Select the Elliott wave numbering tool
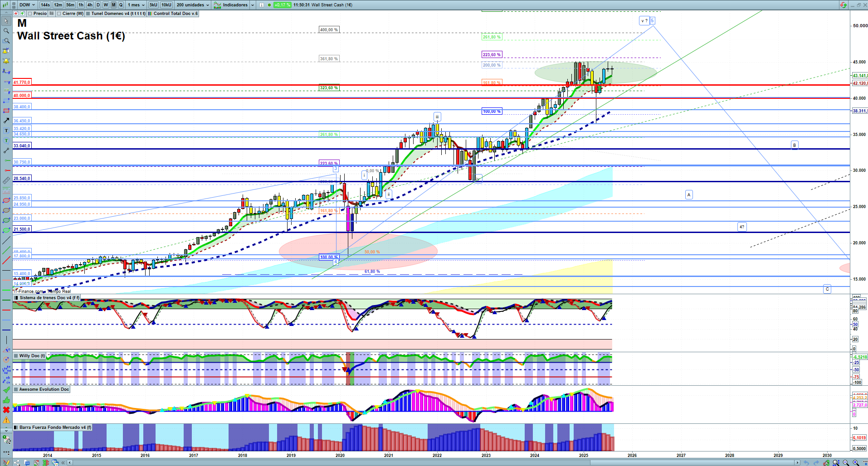This screenshot has height=466, width=868. click(6, 370)
